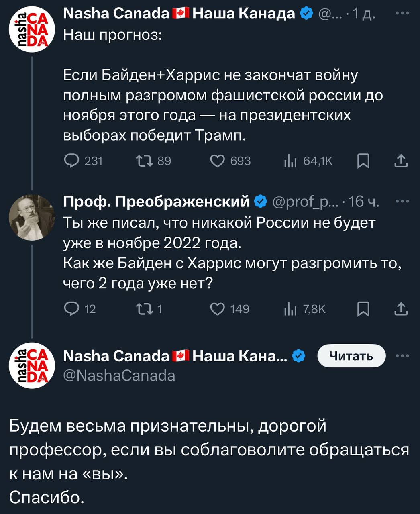Bookmark the first Nasha Canada tweet

tap(363, 161)
